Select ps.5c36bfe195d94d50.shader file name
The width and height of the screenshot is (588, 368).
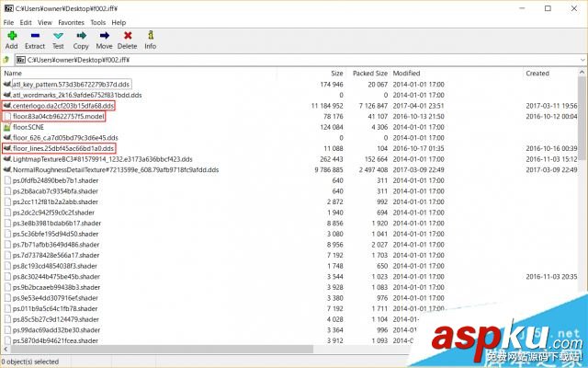(x=55, y=234)
